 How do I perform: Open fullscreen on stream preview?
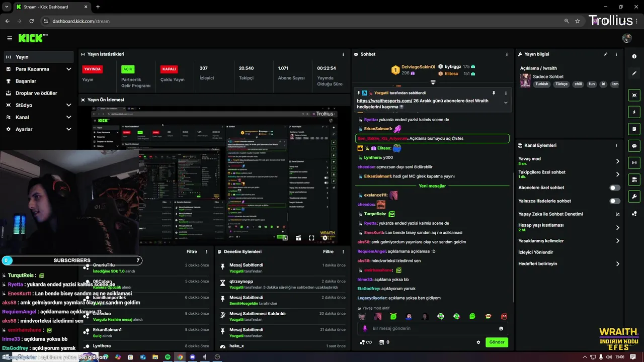tap(311, 238)
